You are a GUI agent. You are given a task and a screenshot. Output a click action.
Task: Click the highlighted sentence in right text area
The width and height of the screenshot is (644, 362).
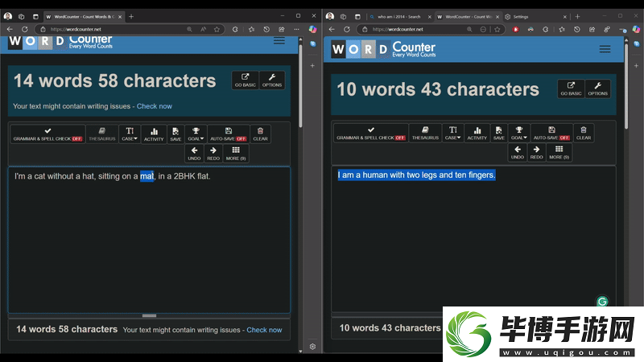point(416,175)
